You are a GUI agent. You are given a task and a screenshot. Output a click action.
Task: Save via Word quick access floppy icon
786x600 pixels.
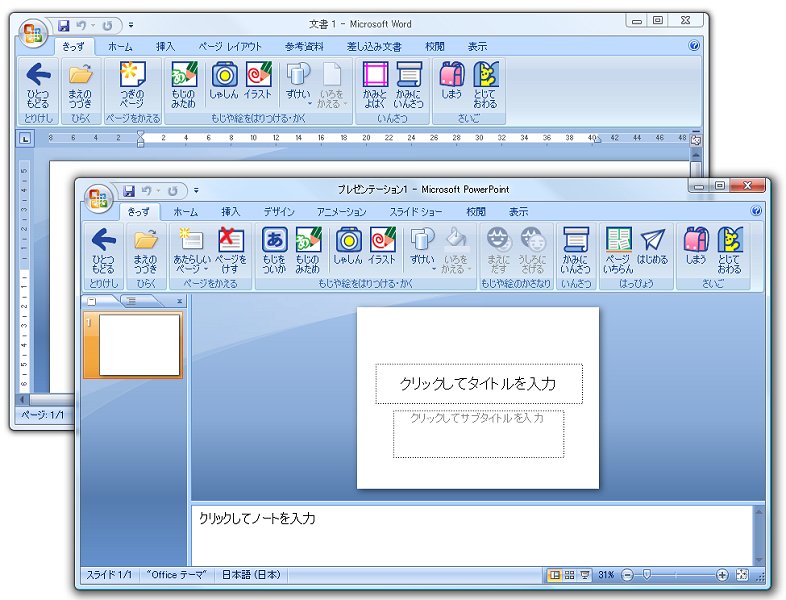point(64,25)
